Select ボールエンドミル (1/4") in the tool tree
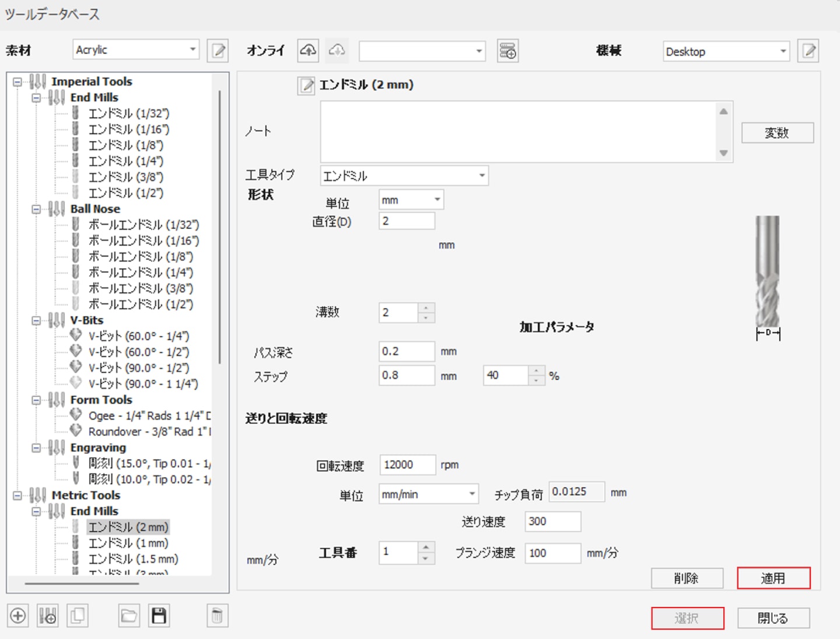Viewport: 840px width, 639px height. [x=140, y=273]
